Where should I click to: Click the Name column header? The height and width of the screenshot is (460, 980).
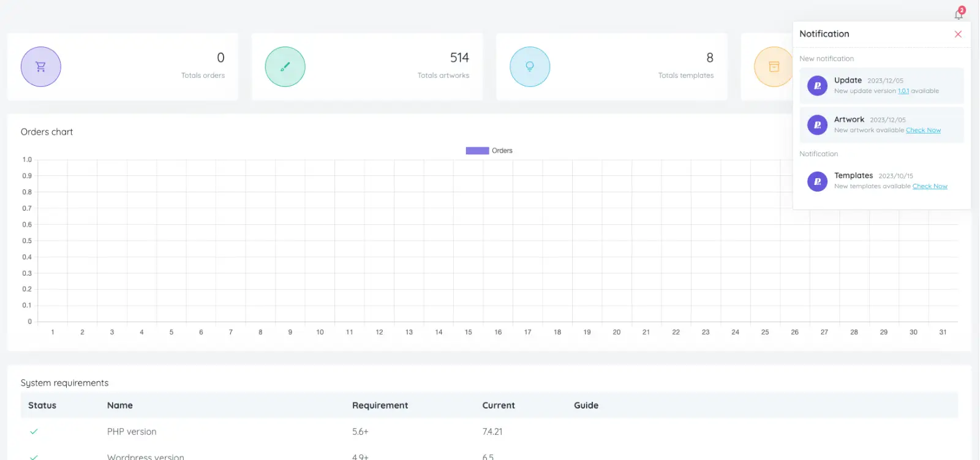120,405
